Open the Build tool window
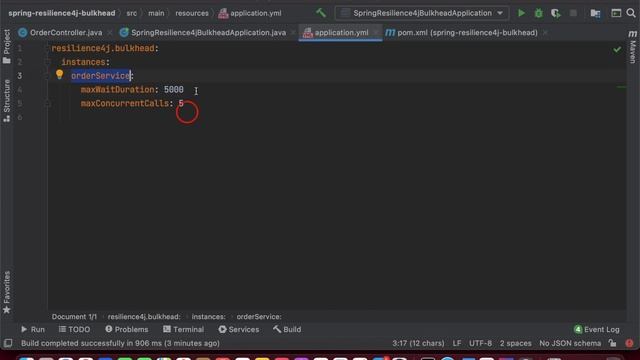 click(287, 329)
